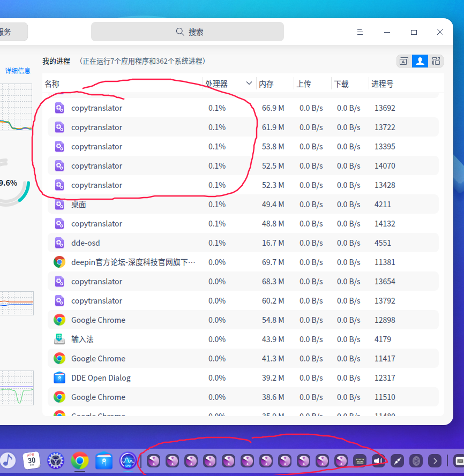
Task: Click the pen tray icon in dock
Action: click(x=398, y=461)
